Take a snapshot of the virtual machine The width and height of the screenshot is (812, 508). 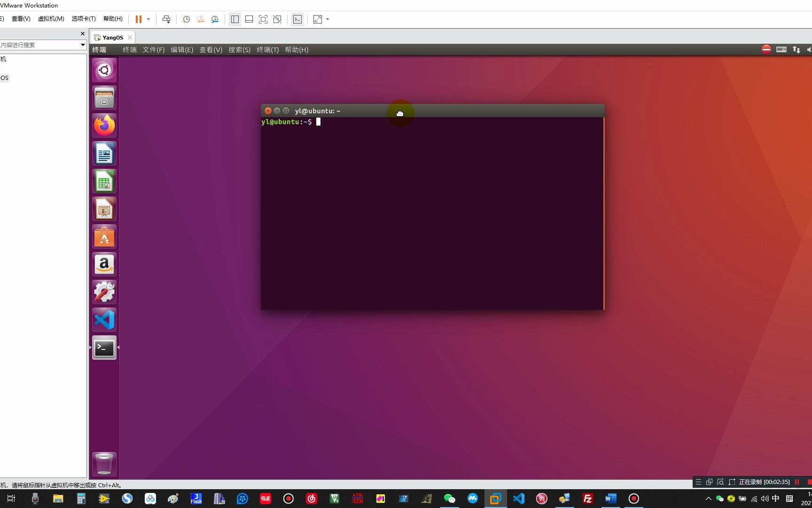pos(186,19)
